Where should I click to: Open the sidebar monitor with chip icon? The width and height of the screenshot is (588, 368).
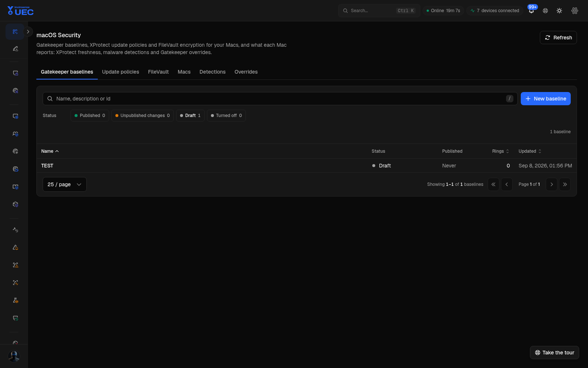(15, 116)
